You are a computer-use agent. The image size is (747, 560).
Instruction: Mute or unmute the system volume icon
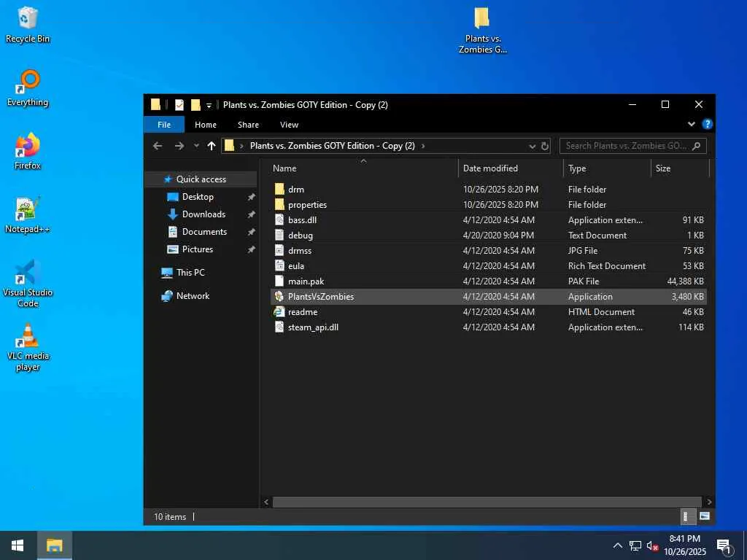[653, 545]
